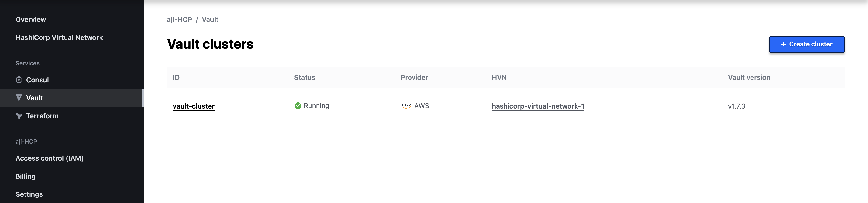This screenshot has height=203, width=868.
Task: Click the plus icon on Create cluster
Action: 784,44
